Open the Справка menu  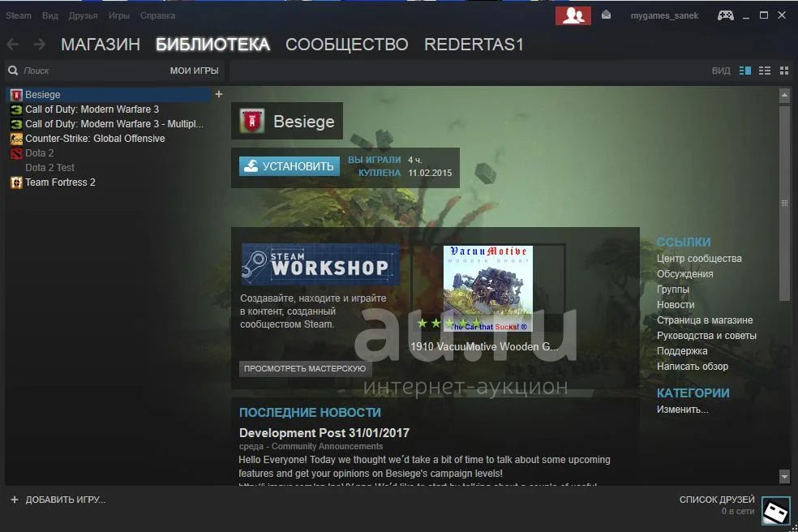tap(158, 15)
